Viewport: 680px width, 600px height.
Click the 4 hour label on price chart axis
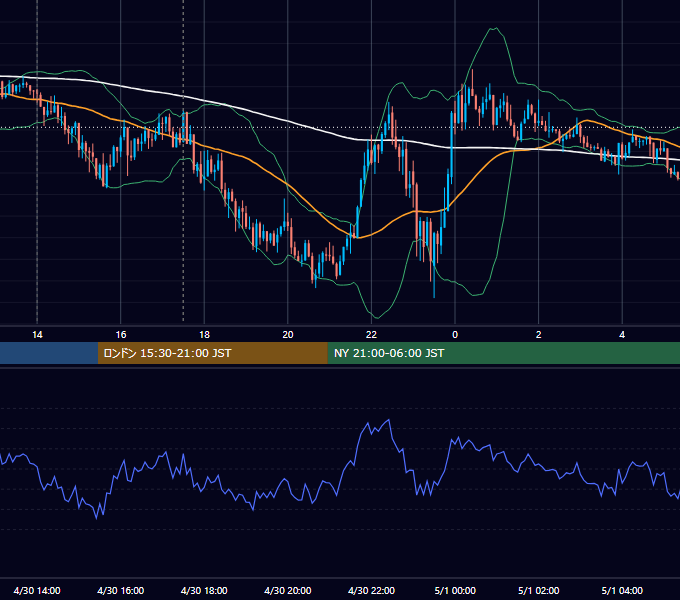(x=622, y=335)
